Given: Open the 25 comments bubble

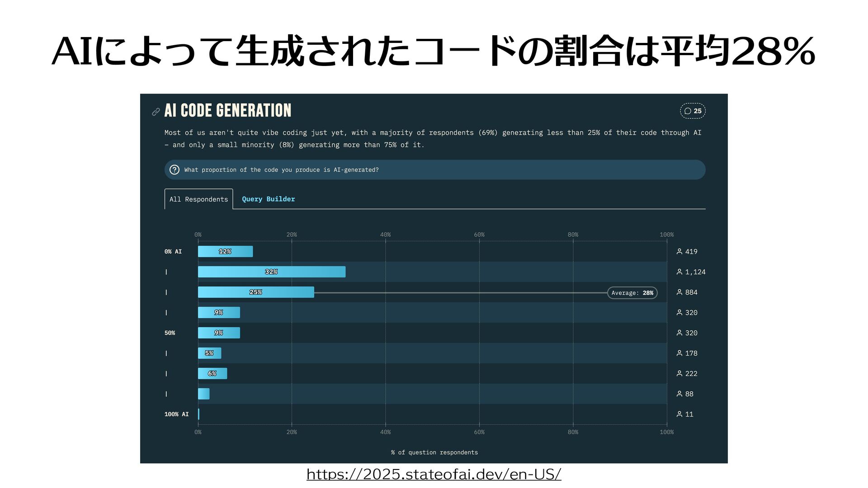Looking at the screenshot, I should coord(693,111).
